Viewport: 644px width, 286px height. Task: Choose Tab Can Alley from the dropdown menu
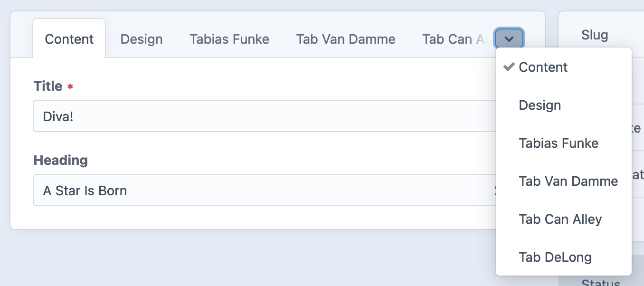tap(560, 219)
